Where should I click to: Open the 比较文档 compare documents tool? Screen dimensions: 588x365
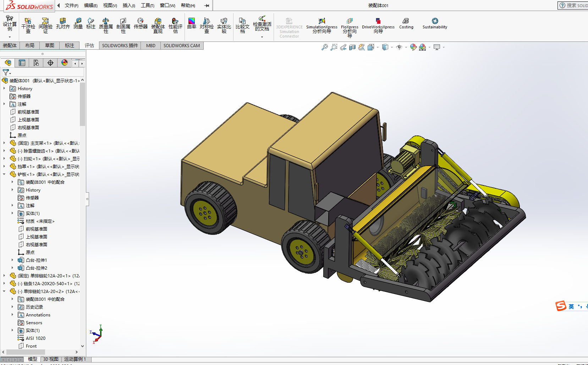[242, 26]
